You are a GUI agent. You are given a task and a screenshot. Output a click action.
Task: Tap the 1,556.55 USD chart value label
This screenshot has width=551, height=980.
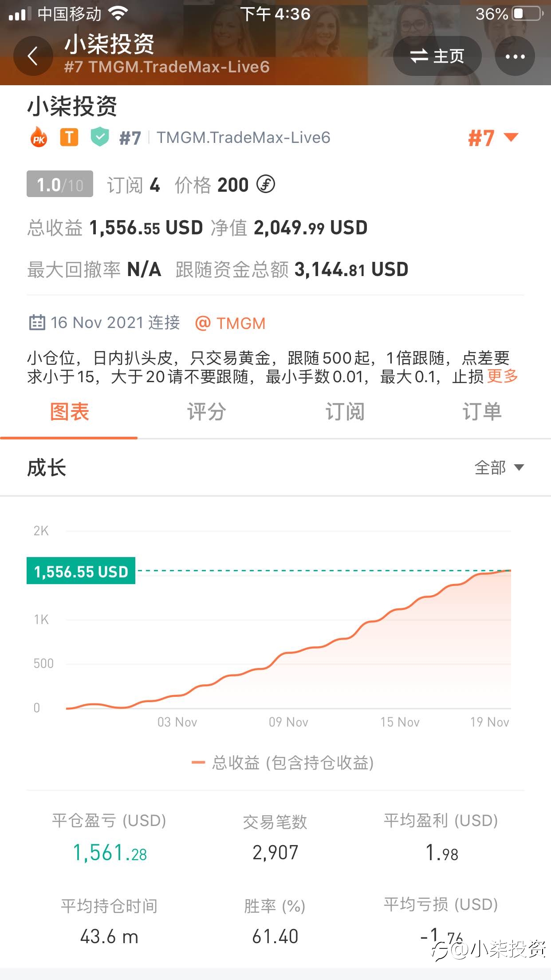click(81, 571)
